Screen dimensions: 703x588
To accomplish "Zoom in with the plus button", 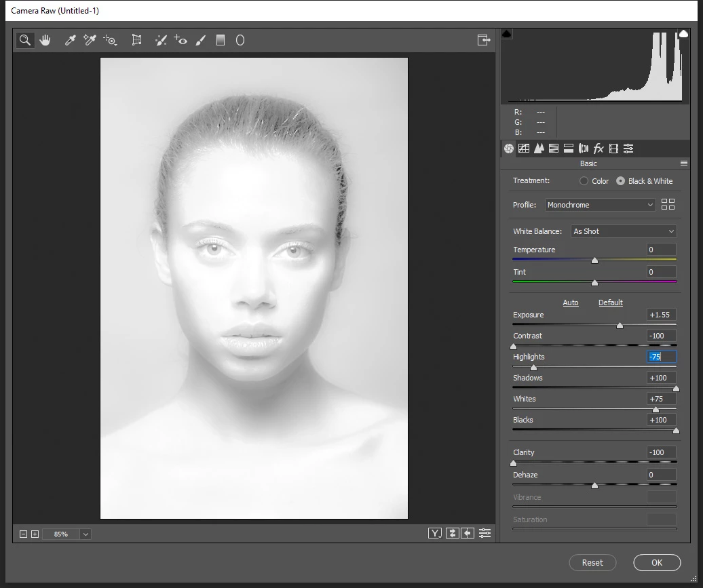I will point(35,534).
